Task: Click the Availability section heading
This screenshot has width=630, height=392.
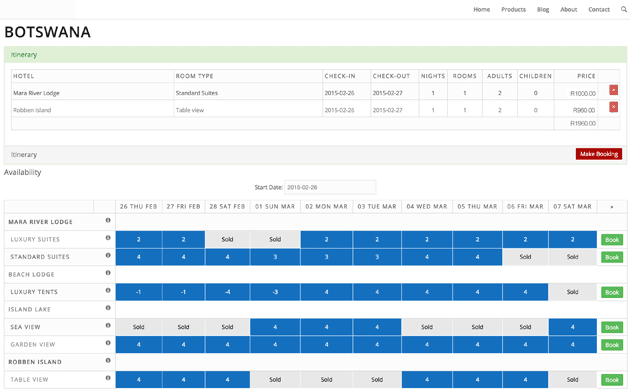Action: [22, 172]
